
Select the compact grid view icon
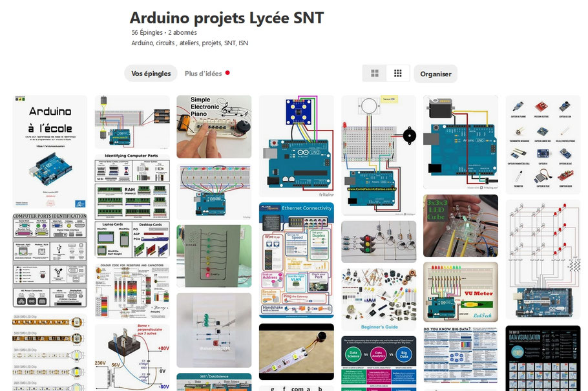click(397, 73)
